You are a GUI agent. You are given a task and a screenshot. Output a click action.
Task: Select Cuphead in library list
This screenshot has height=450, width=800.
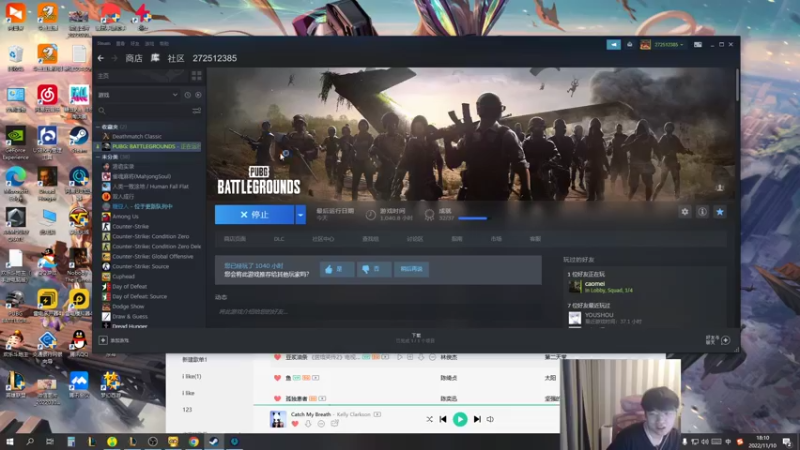coord(123,277)
